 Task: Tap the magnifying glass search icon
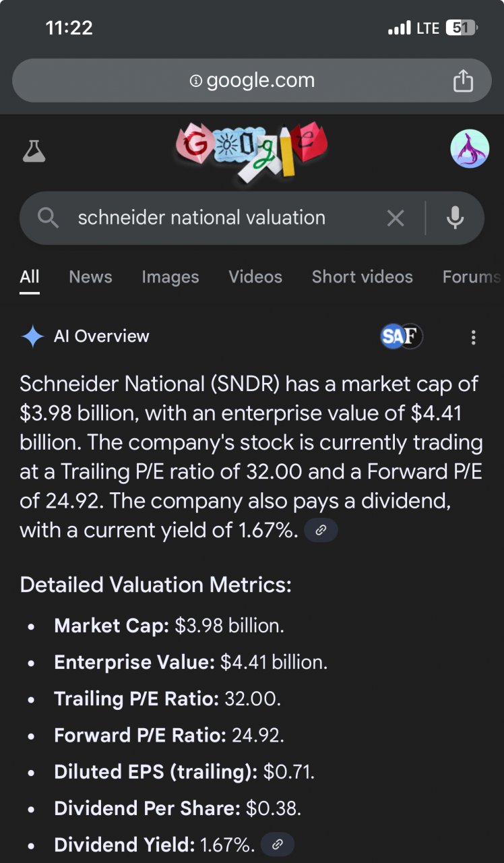pos(48,218)
